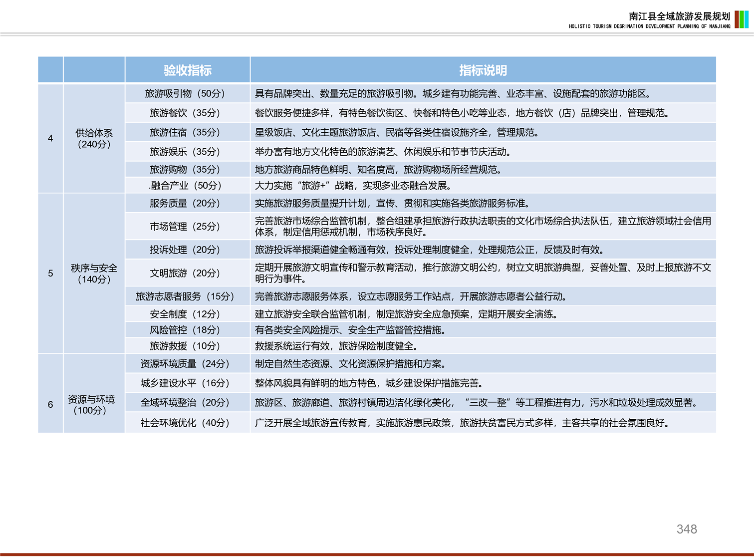Image resolution: width=754 pixels, height=560 pixels.
Task: Select the 风险管控（18分）cell
Action: [x=187, y=330]
